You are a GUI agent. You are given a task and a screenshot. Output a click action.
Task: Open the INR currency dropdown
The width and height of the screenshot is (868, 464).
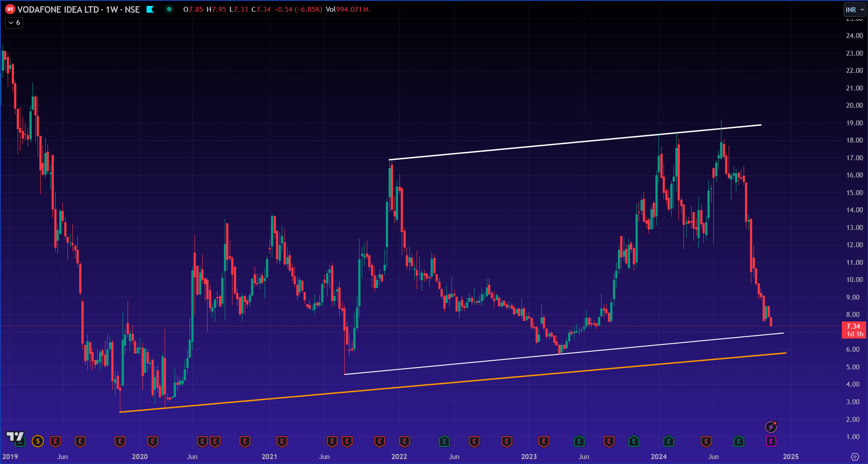854,10
